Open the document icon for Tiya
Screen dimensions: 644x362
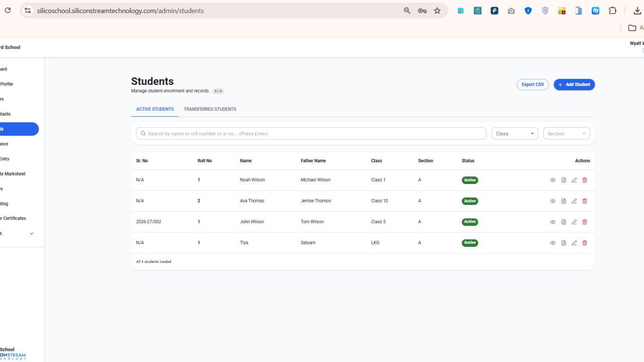563,243
